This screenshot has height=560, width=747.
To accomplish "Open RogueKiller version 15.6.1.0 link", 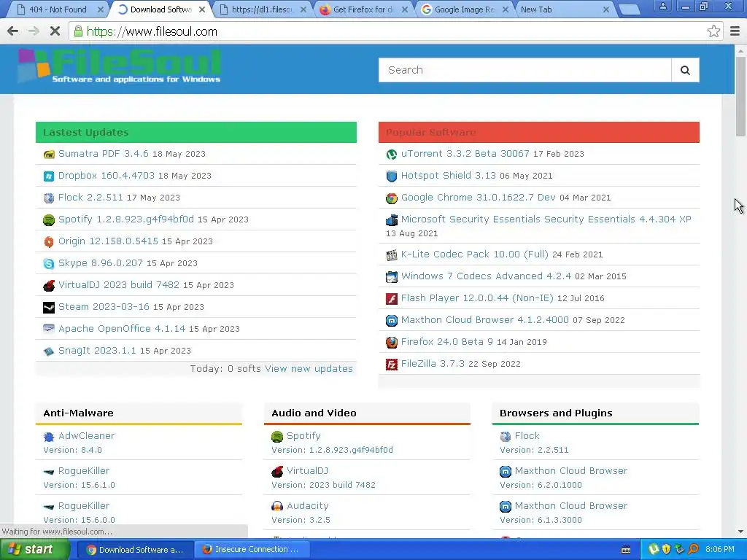I will [x=84, y=471].
